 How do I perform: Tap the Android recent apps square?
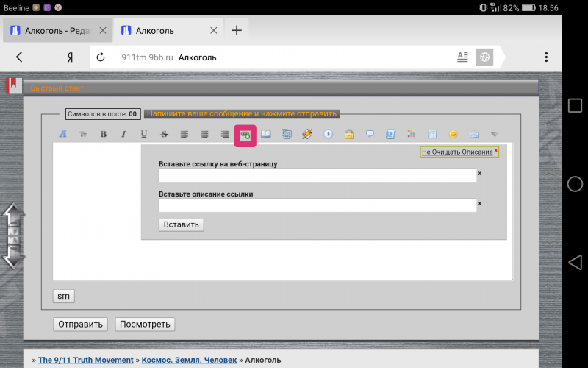coord(575,105)
